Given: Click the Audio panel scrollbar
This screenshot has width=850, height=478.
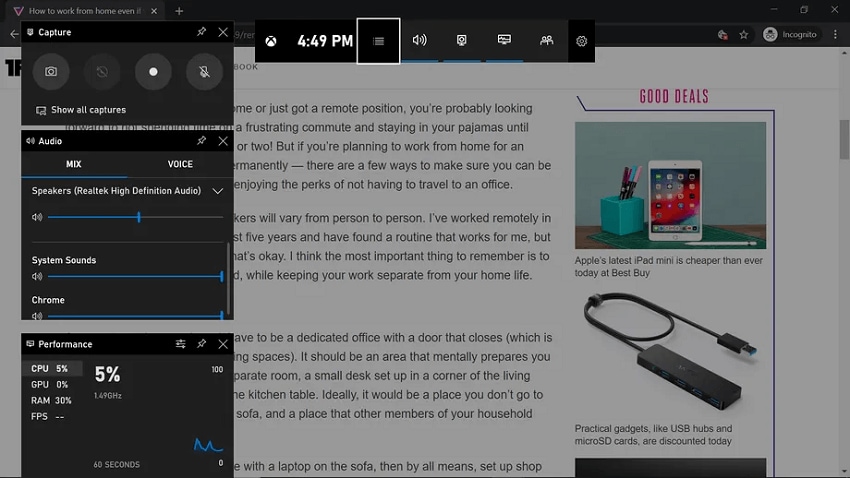Looking at the screenshot, I should (x=228, y=277).
